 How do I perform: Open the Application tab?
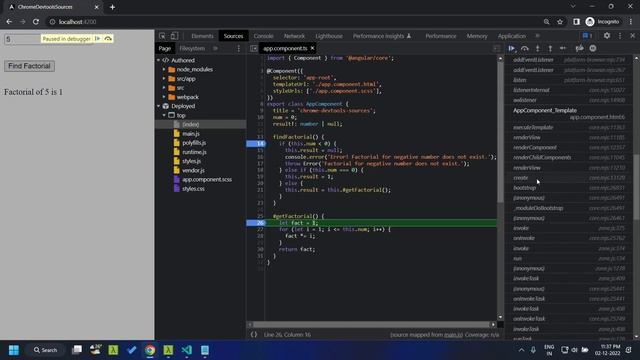512,36
